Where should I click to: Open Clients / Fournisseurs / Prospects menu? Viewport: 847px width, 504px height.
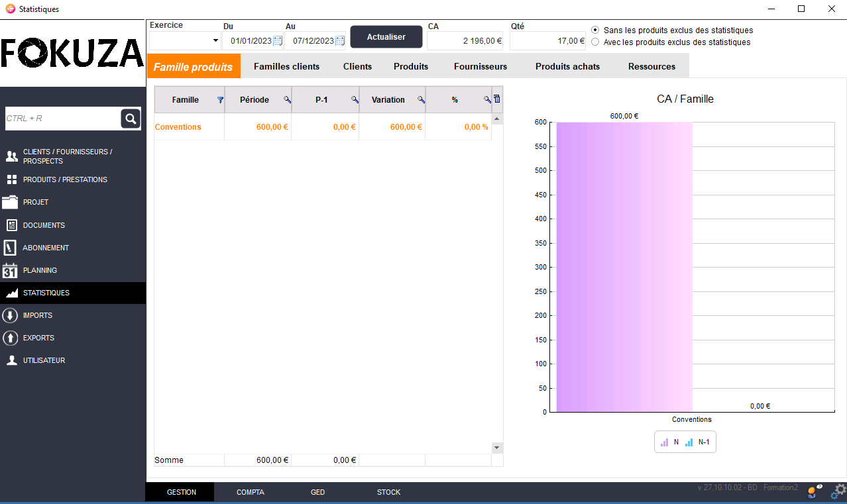(x=67, y=156)
